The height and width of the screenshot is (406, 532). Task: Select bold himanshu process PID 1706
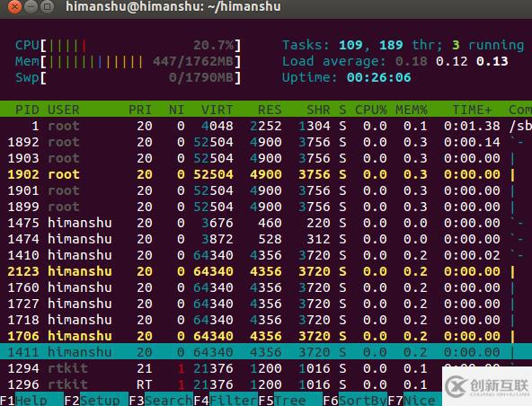click(x=266, y=336)
